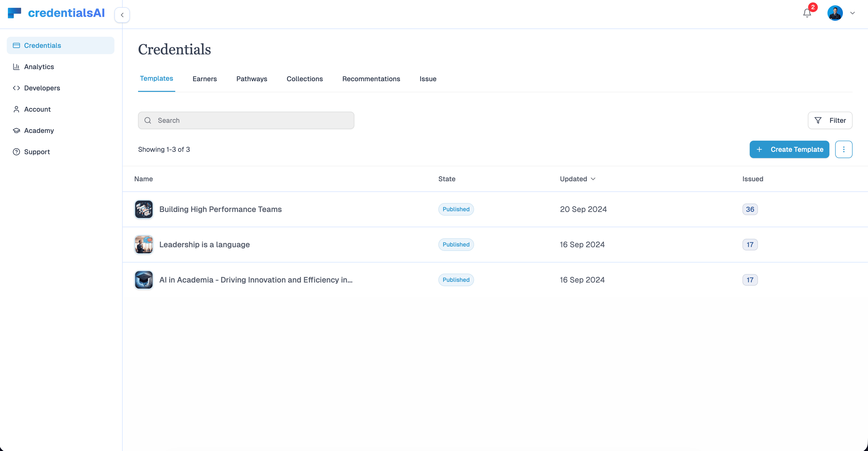Open Academy via the graduation cap icon

click(16, 131)
